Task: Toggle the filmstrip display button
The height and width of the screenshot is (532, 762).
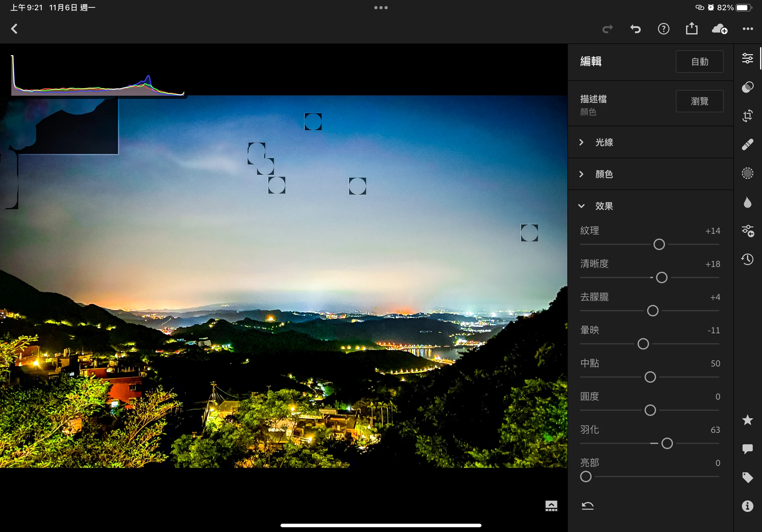Action: (x=551, y=506)
